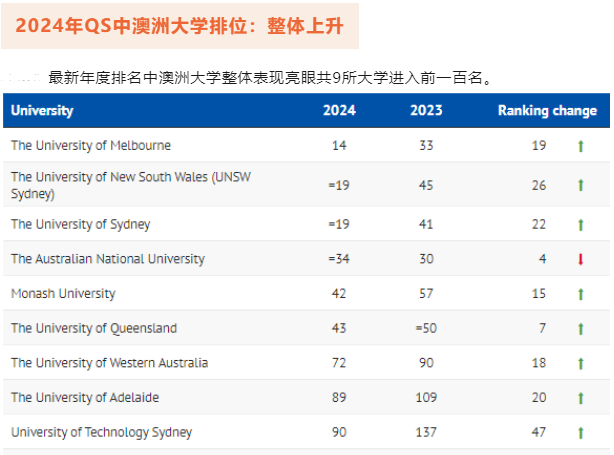Click Melbourne's 2024 rank 14
This screenshot has height=455, width=614.
(339, 146)
